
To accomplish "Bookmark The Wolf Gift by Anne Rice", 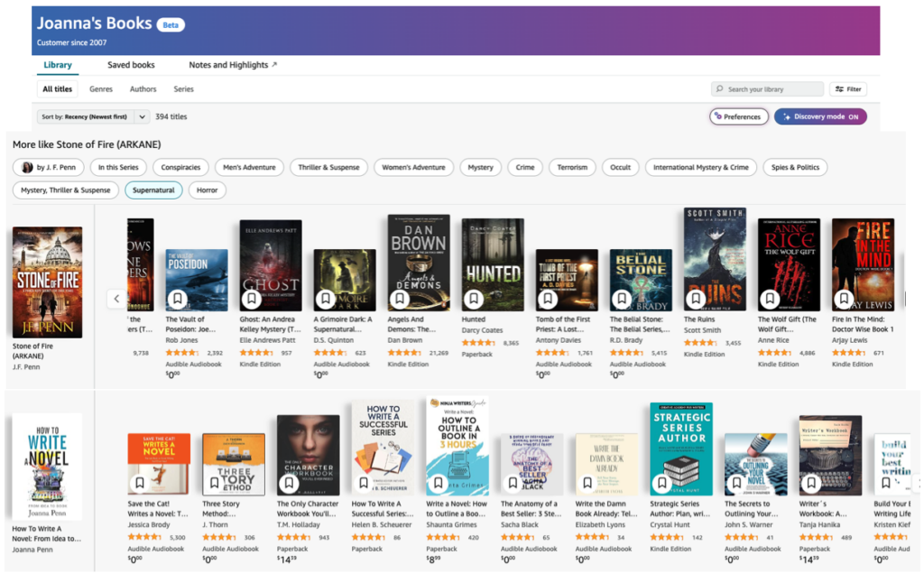I will pyautogui.click(x=770, y=299).
